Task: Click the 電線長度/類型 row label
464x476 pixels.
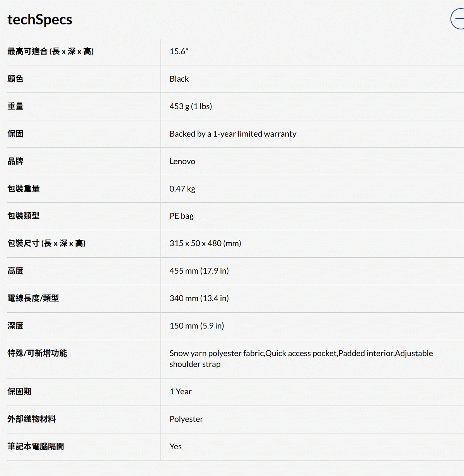Action: point(33,298)
